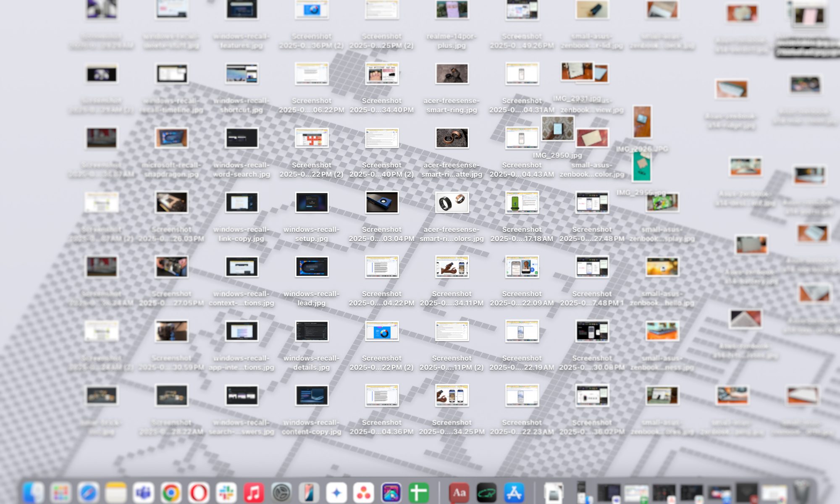Open Asana three-dot icon in the Dock
The width and height of the screenshot is (840, 504).
364,492
